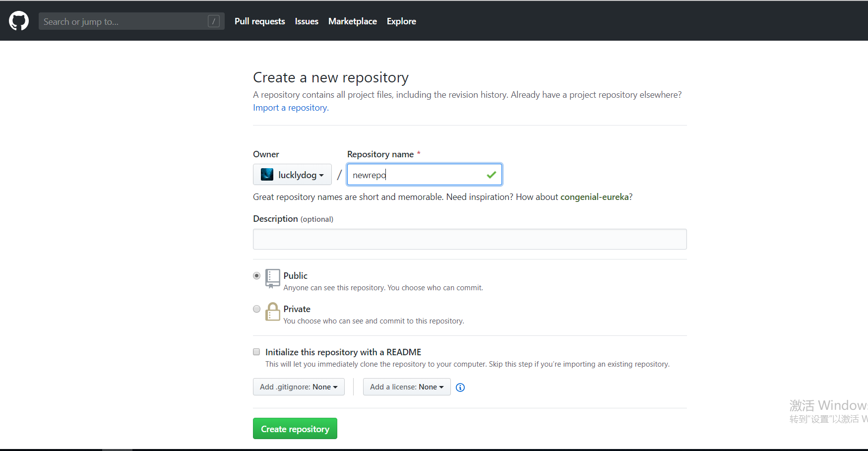This screenshot has height=451, width=868.
Task: Click the Create a new repository heading
Action: [331, 77]
